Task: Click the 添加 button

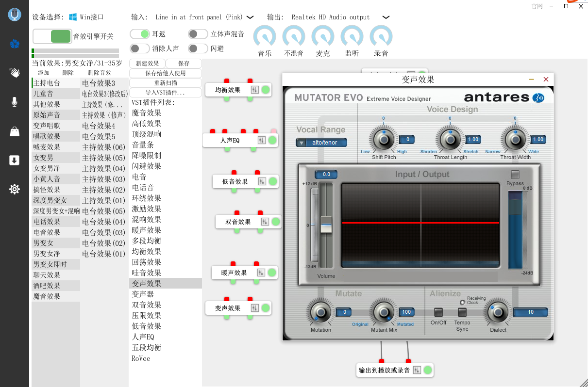Action: click(x=44, y=73)
